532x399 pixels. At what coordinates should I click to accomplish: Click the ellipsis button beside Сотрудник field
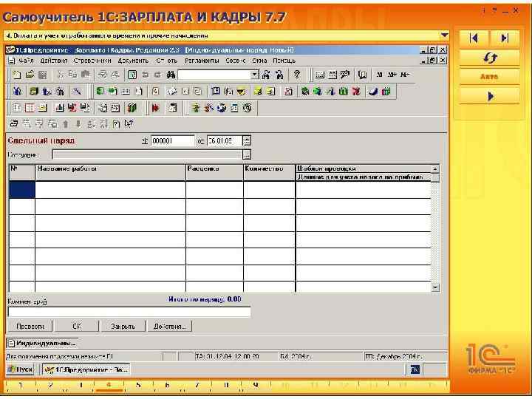pyautogui.click(x=247, y=154)
